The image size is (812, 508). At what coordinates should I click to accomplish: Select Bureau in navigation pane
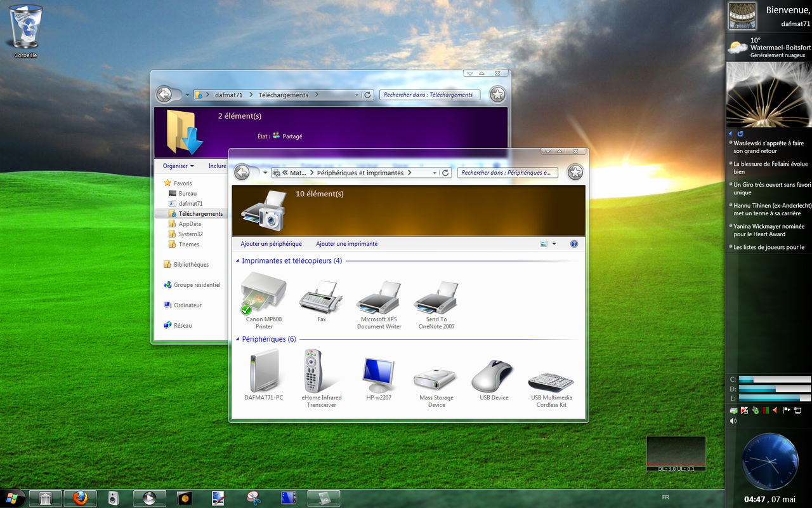[x=183, y=193]
